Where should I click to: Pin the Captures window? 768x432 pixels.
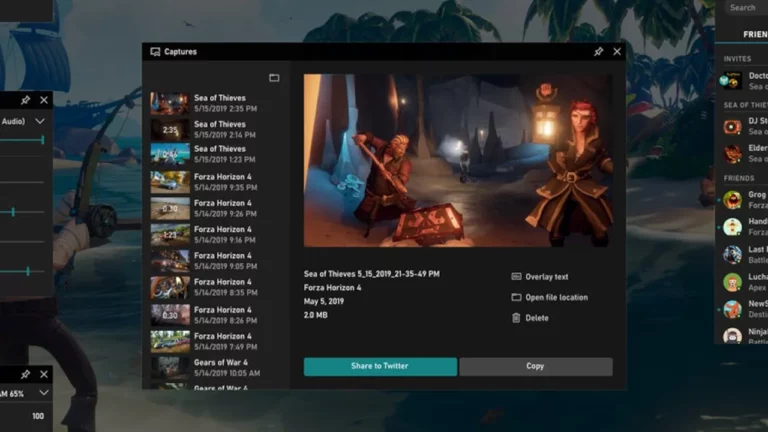point(599,51)
